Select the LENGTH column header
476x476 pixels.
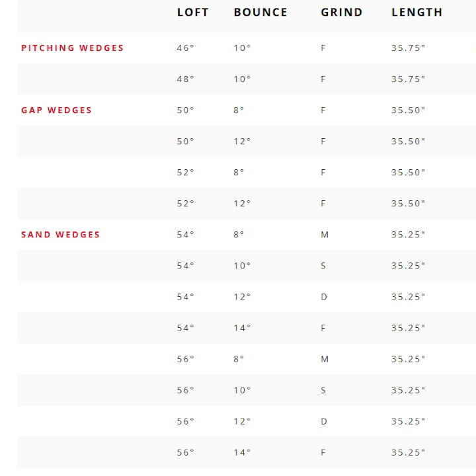[416, 12]
